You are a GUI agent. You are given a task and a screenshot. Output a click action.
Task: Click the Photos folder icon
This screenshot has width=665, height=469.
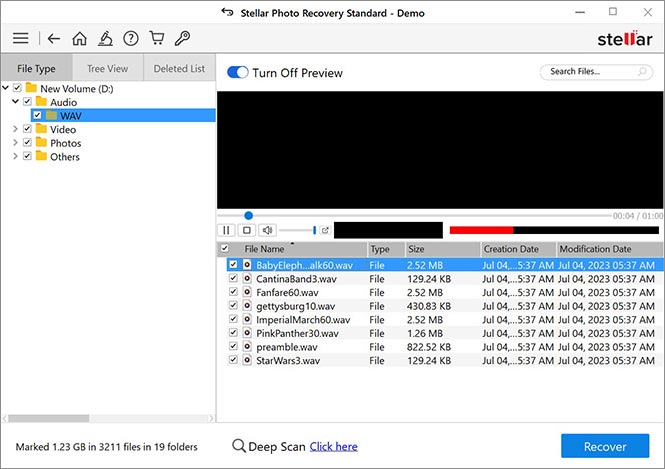[41, 142]
